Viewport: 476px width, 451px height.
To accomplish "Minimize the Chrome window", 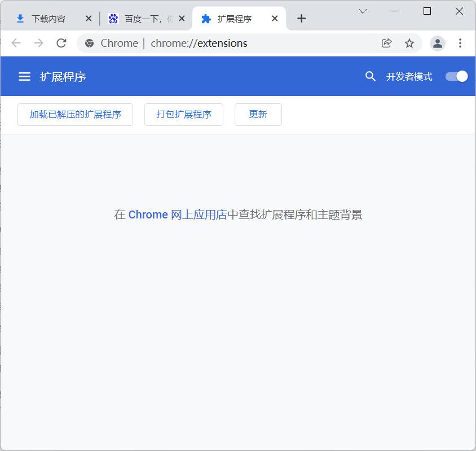I will pos(395,11).
